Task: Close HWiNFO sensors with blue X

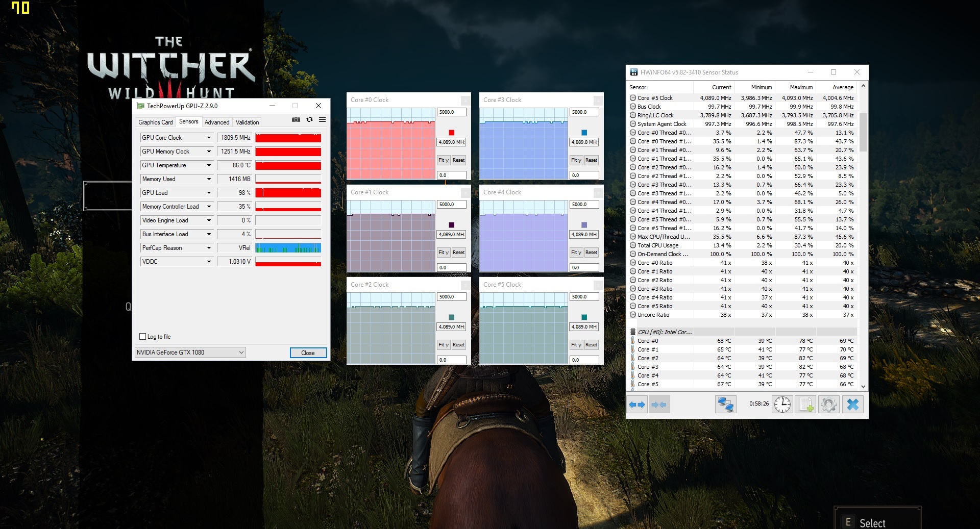Action: tap(853, 405)
